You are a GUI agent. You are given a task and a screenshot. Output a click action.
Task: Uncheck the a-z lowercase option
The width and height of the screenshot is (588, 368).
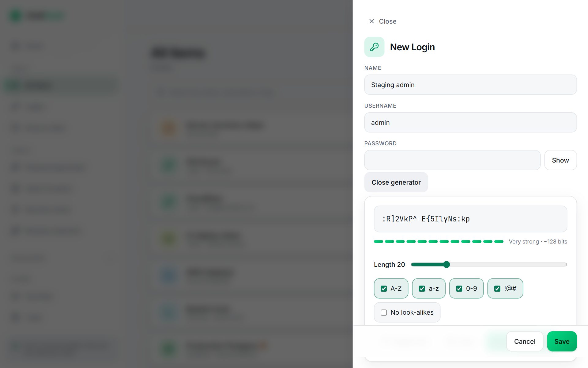click(x=429, y=288)
